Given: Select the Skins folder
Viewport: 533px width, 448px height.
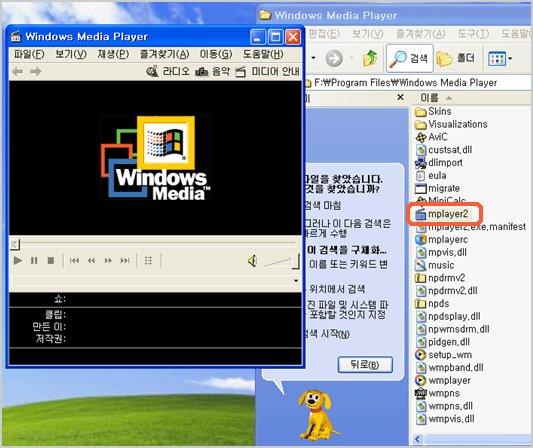Looking at the screenshot, I should click(433, 111).
